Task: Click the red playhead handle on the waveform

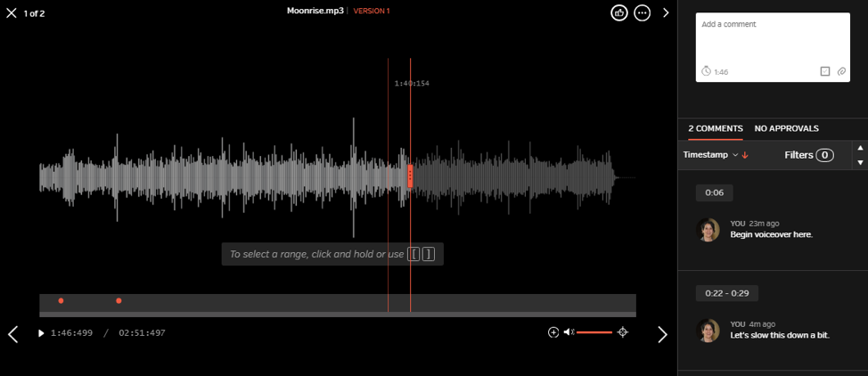Action: 410,176
